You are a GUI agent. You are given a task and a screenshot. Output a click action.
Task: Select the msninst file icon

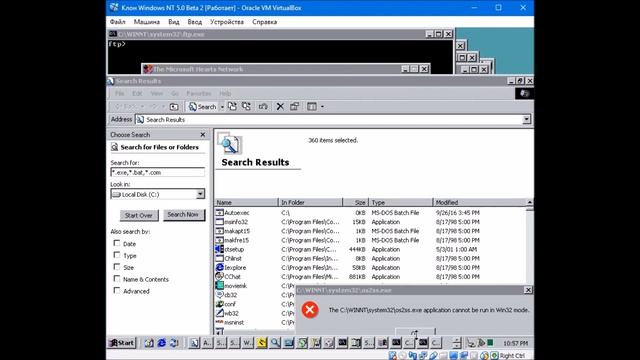[220, 322]
